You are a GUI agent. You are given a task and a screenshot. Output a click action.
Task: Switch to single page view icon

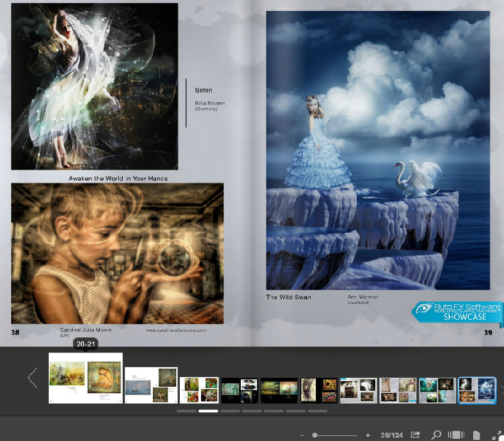477,435
